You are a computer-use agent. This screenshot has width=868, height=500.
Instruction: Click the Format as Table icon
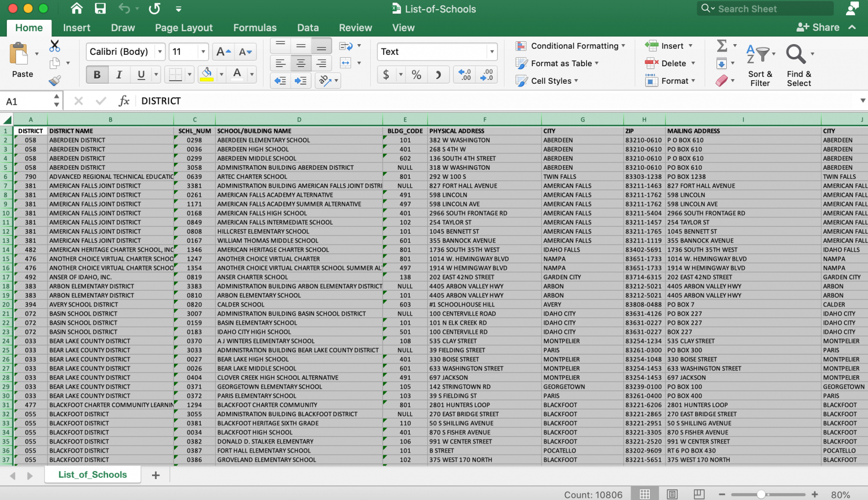558,63
